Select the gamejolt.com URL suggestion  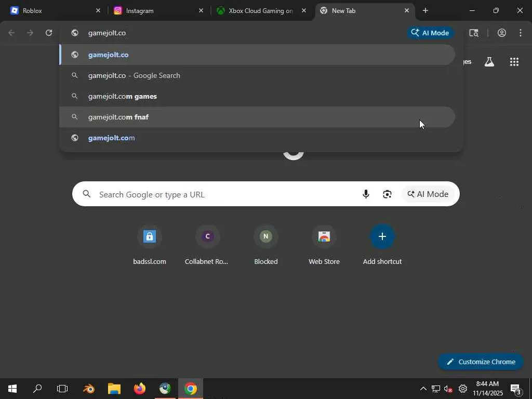tap(257, 138)
